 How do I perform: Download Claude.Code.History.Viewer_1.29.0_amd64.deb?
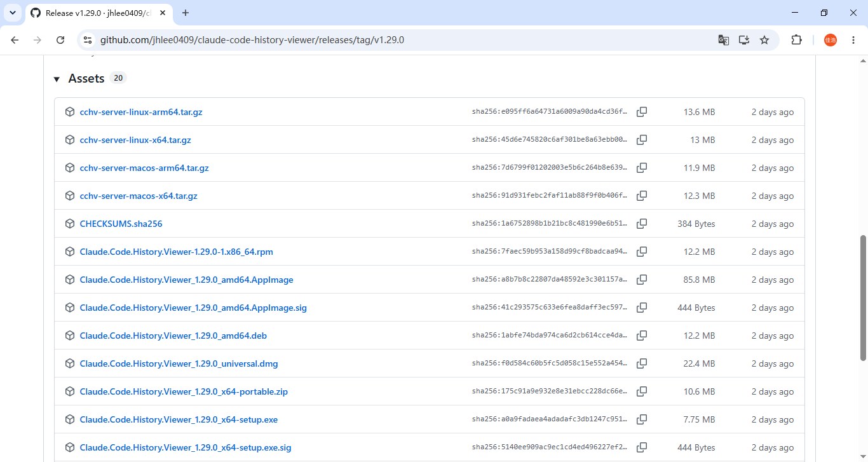pos(173,336)
